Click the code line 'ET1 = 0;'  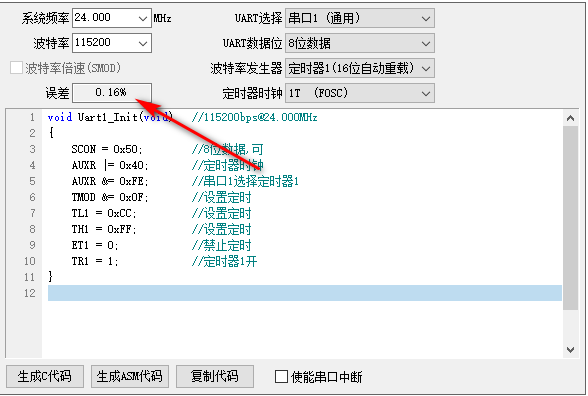point(95,245)
